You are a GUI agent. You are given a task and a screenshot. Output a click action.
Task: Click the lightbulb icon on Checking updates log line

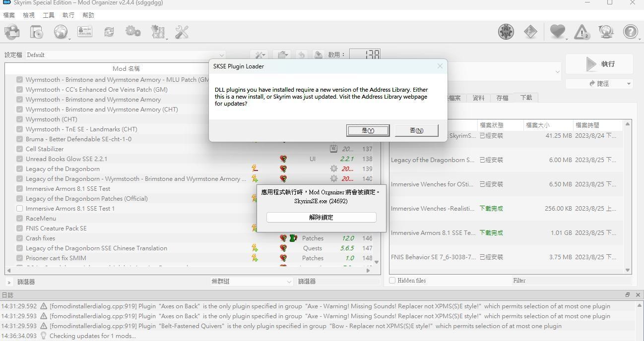click(44, 336)
